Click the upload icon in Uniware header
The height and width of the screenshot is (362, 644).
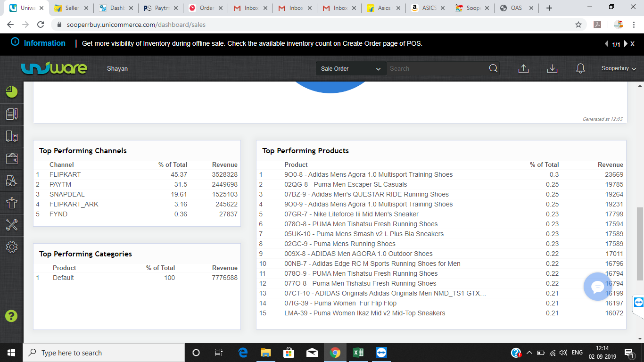[x=523, y=69]
